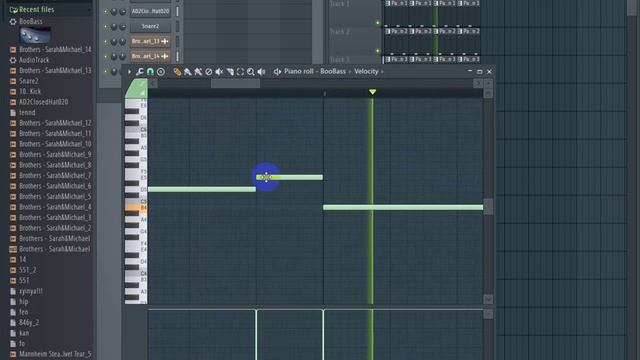Click the piano roll stamp circle icon

[161, 72]
